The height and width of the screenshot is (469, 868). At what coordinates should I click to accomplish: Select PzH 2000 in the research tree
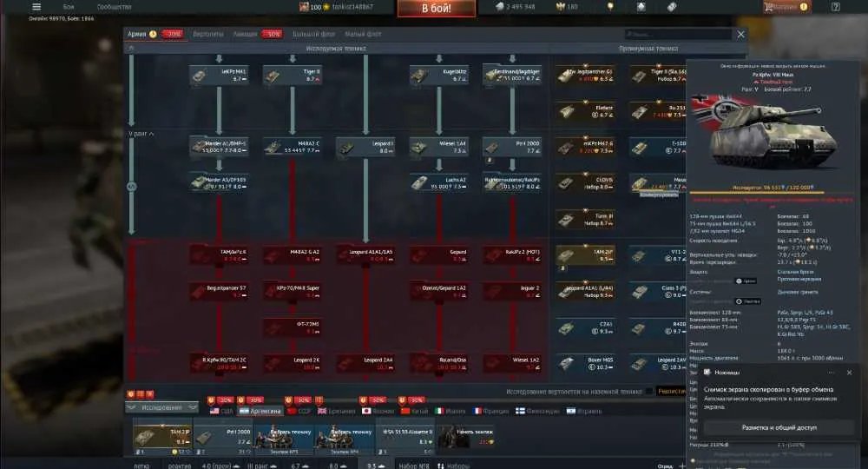click(x=513, y=148)
